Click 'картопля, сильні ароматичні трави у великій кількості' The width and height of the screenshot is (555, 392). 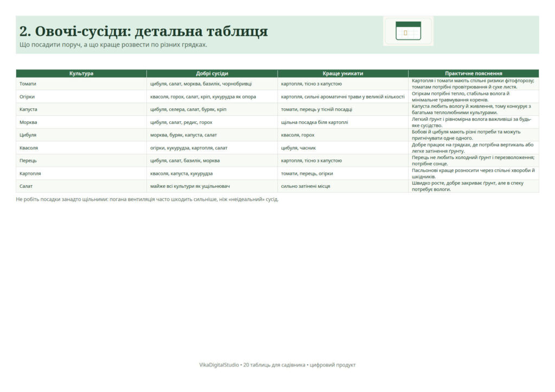click(343, 96)
